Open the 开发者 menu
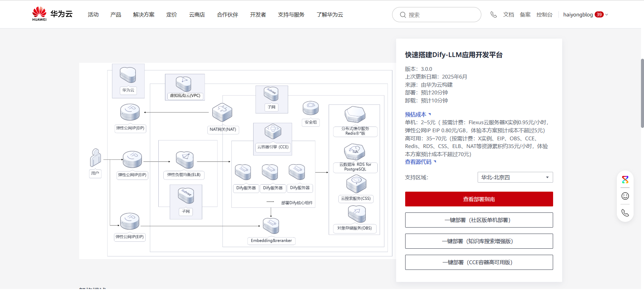Viewport: 644px width, 292px height. tap(258, 14)
